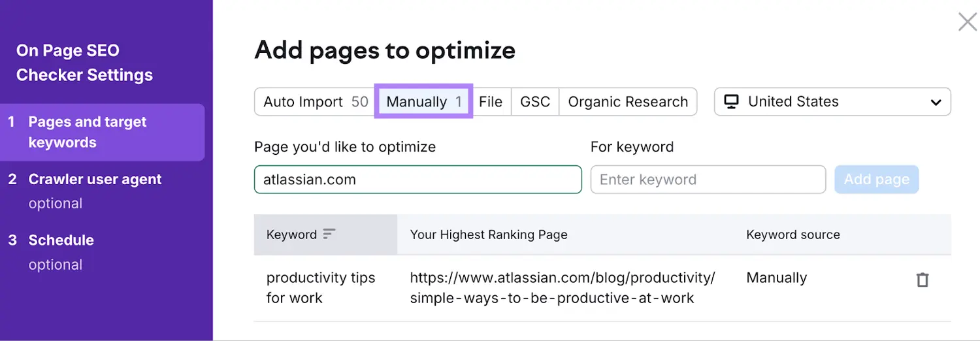Select the Manually tab
This screenshot has height=341, width=980.
pyautogui.click(x=423, y=102)
